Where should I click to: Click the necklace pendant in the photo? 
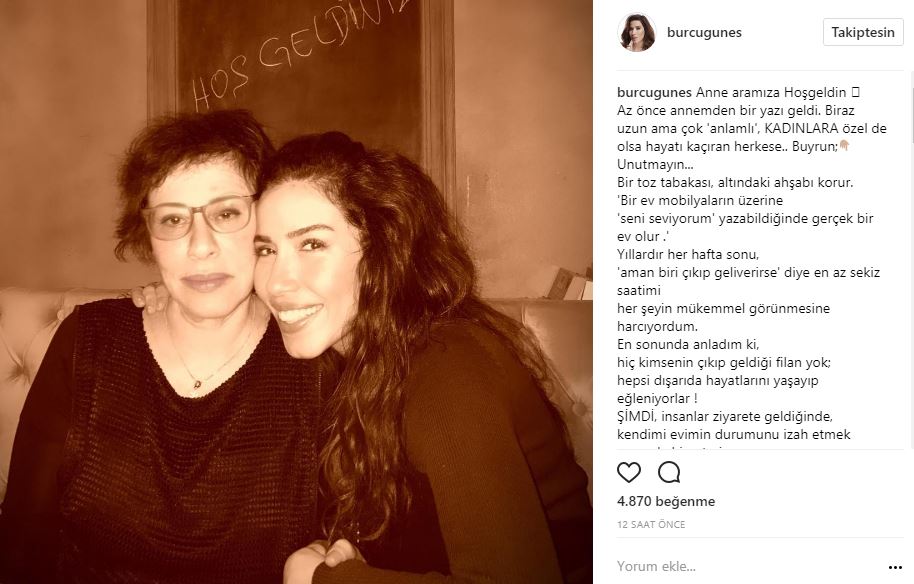point(198,385)
